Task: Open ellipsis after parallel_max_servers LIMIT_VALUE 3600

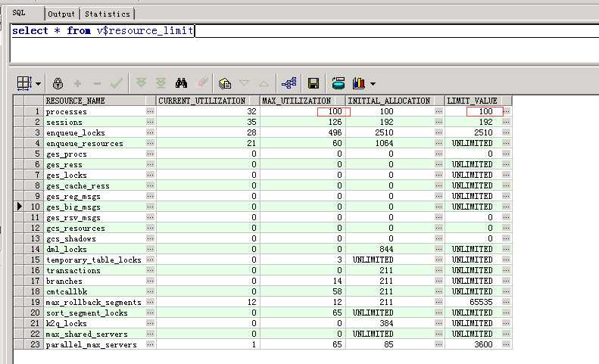Action: tap(507, 344)
